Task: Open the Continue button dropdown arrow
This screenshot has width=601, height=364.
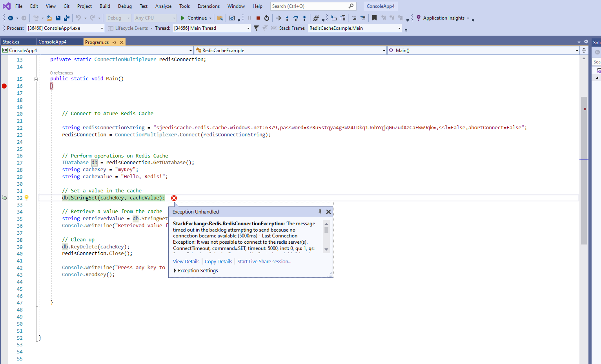Action: pyautogui.click(x=210, y=18)
